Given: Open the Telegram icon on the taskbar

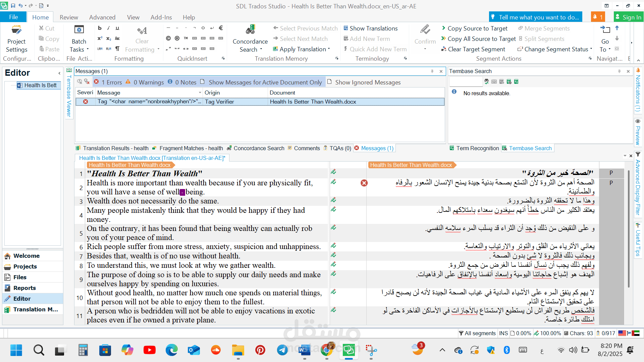Looking at the screenshot, I should pos(282,350).
